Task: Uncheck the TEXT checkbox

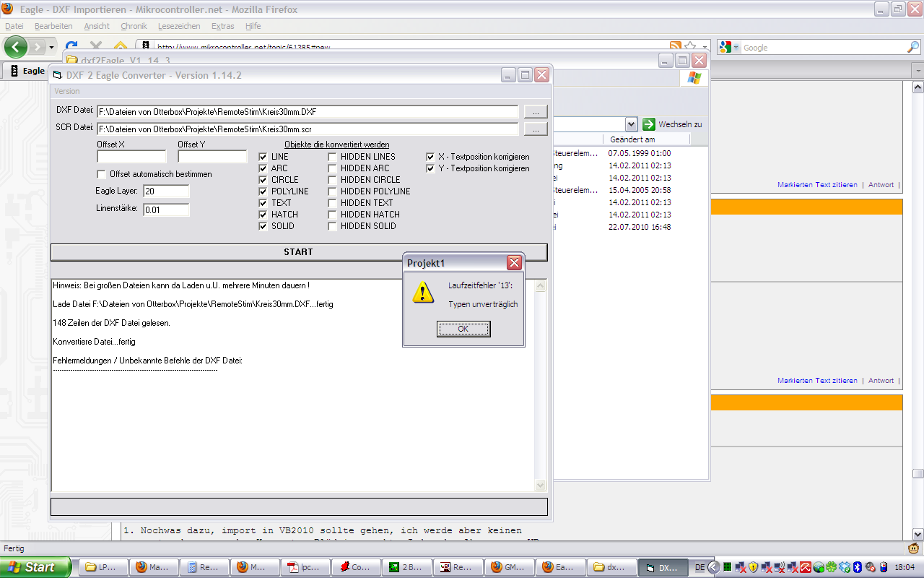Action: click(x=263, y=203)
